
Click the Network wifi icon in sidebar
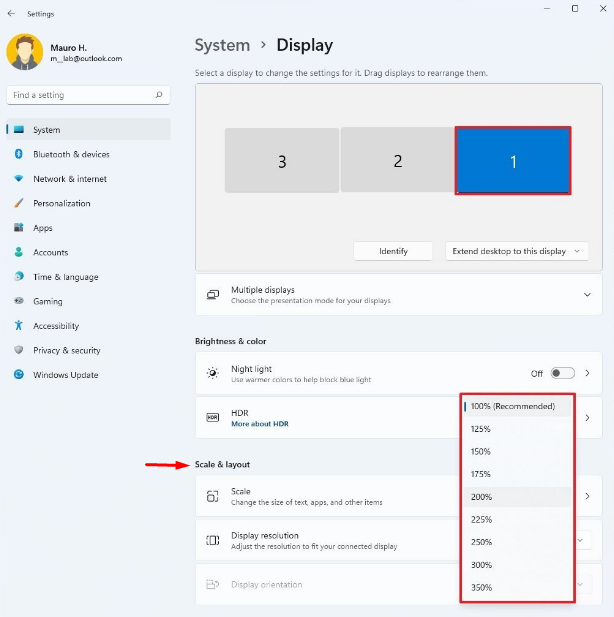pos(18,179)
